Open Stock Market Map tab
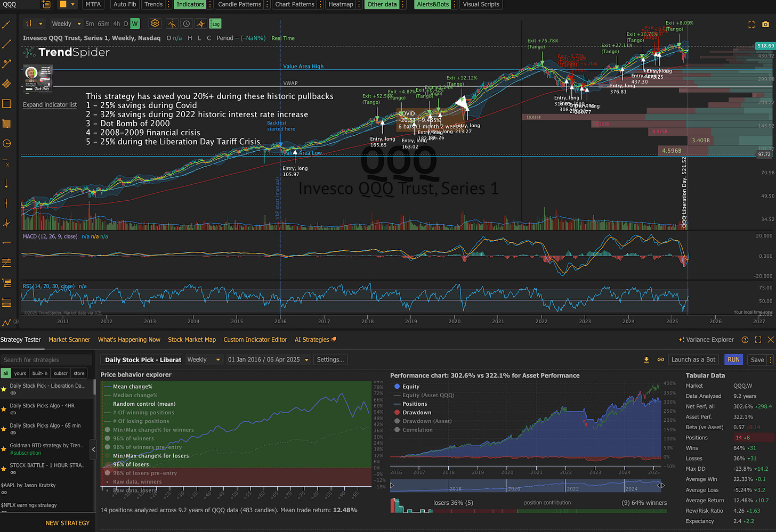This screenshot has width=776, height=532. pos(192,340)
